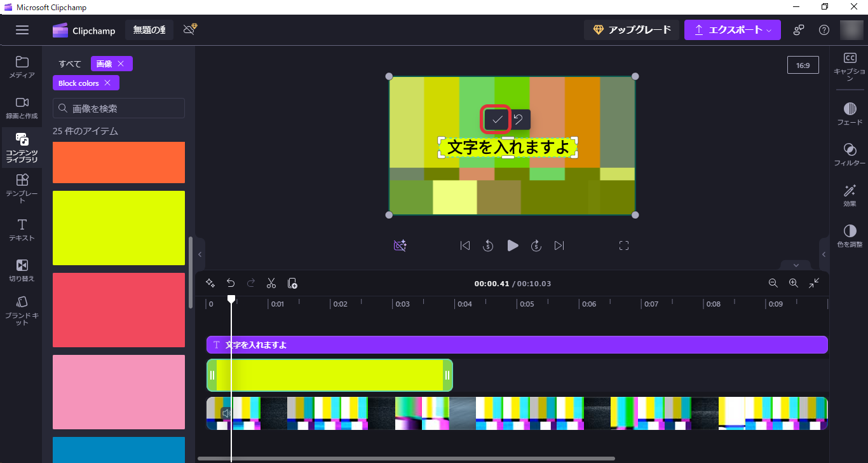
Task: Open the help question mark icon
Action: 824,30
